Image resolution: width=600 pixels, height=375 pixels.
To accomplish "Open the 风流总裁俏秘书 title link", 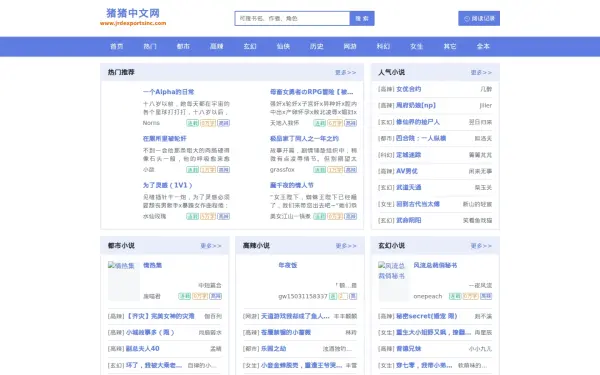I will 435,265.
